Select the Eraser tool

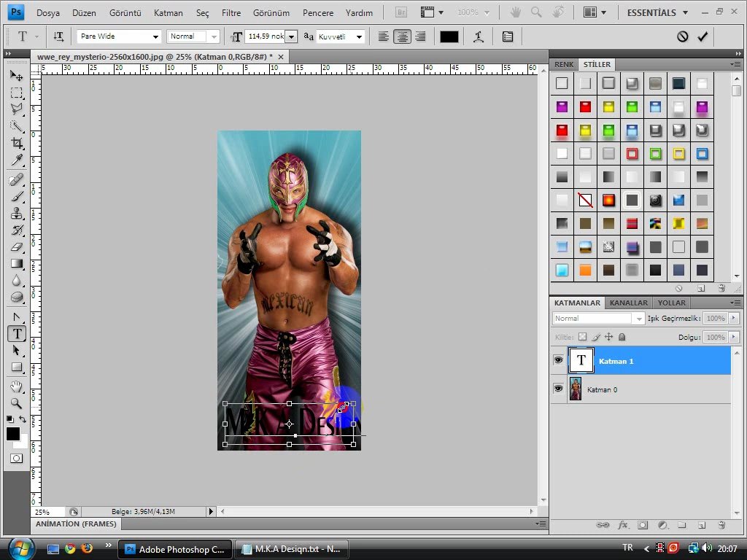16,246
